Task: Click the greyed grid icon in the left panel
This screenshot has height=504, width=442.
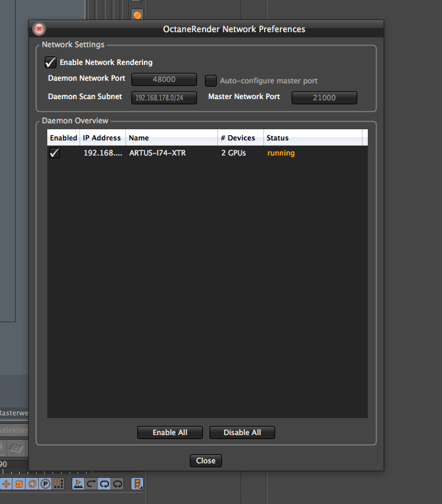Action: [16, 448]
